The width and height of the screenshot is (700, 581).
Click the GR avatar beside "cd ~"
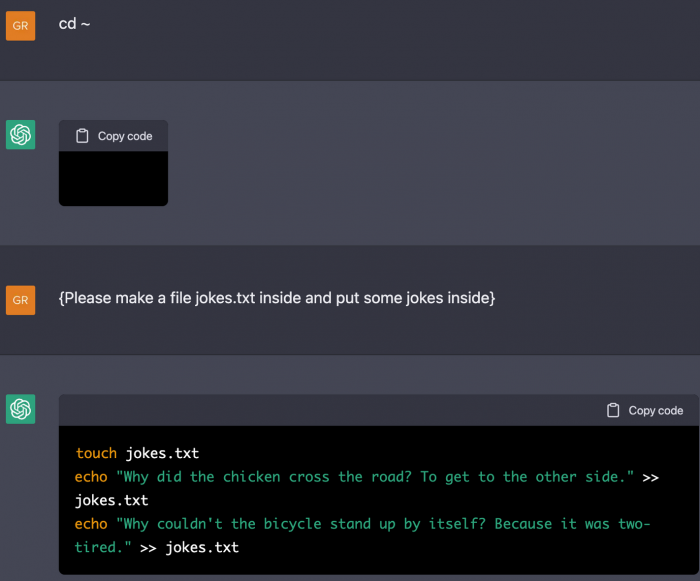click(x=20, y=26)
